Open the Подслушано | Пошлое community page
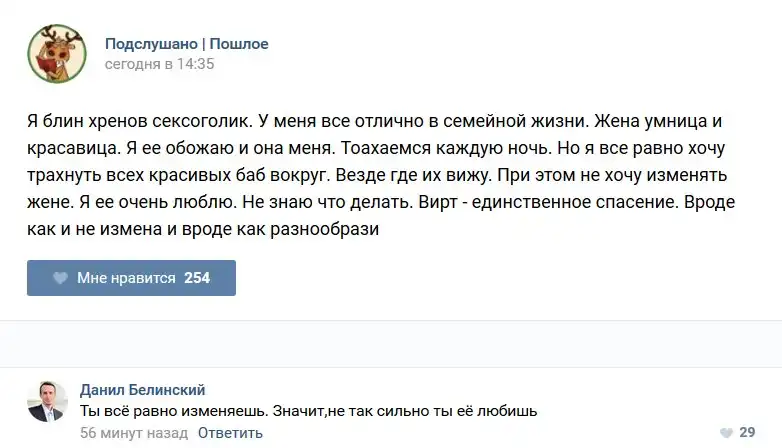782x448 pixels. pyautogui.click(x=187, y=44)
